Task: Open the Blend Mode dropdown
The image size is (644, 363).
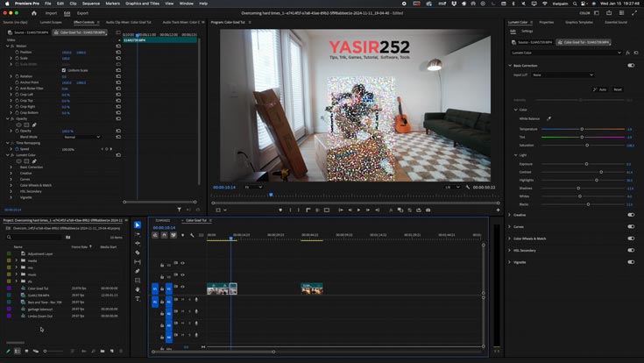Action: (81, 137)
